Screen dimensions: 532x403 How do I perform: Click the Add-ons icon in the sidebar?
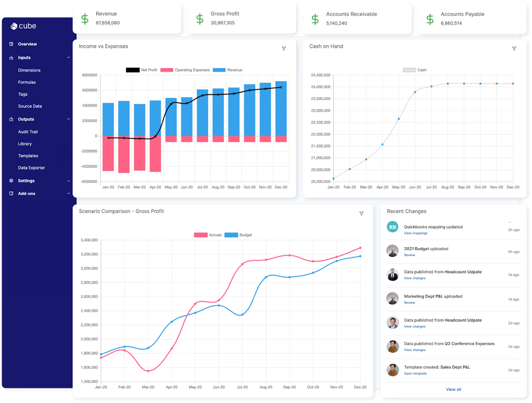pos(11,193)
